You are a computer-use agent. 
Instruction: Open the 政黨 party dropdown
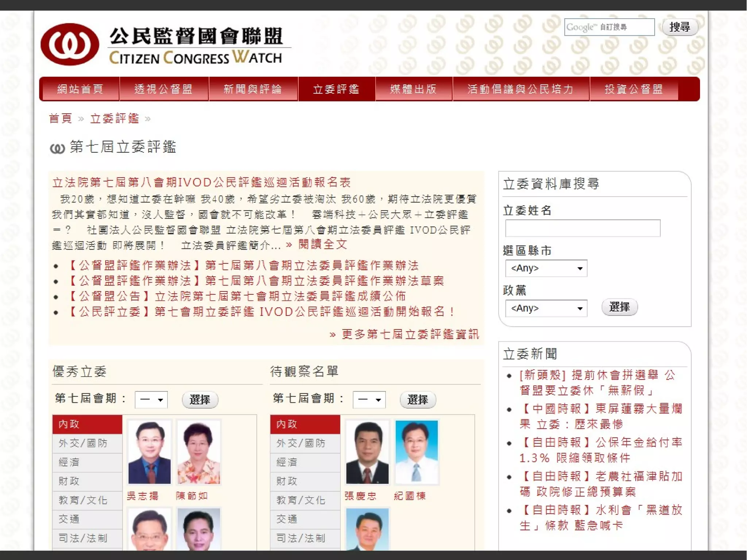546,309
